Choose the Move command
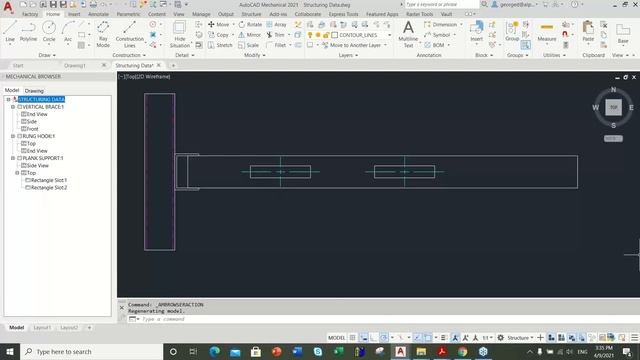Screen dimensions: 640x360 coord(219,24)
